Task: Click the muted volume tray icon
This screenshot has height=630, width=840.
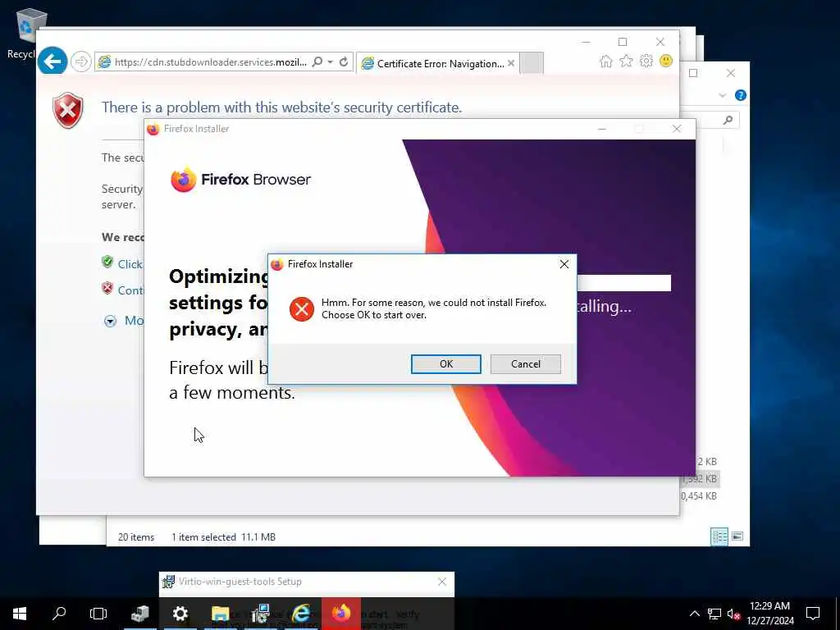Action: (733, 614)
